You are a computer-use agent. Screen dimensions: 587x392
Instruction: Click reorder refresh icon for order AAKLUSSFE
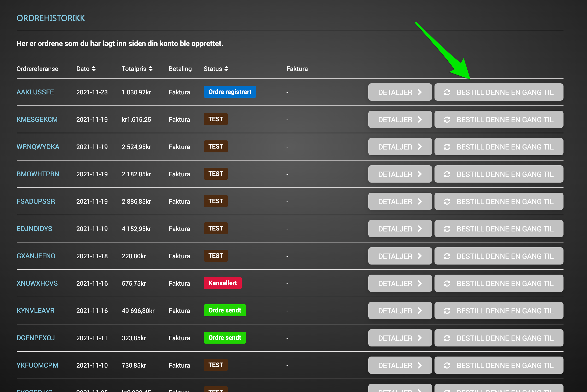coord(447,92)
